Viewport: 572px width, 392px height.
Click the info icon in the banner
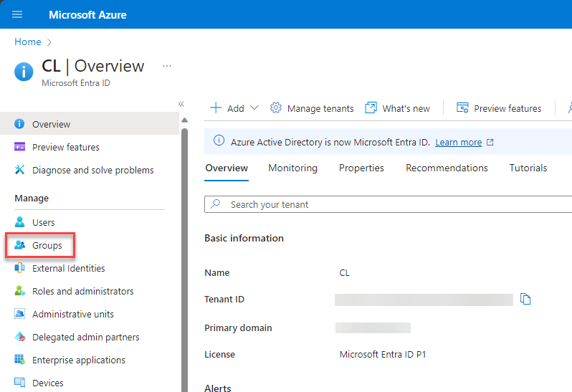click(x=219, y=140)
